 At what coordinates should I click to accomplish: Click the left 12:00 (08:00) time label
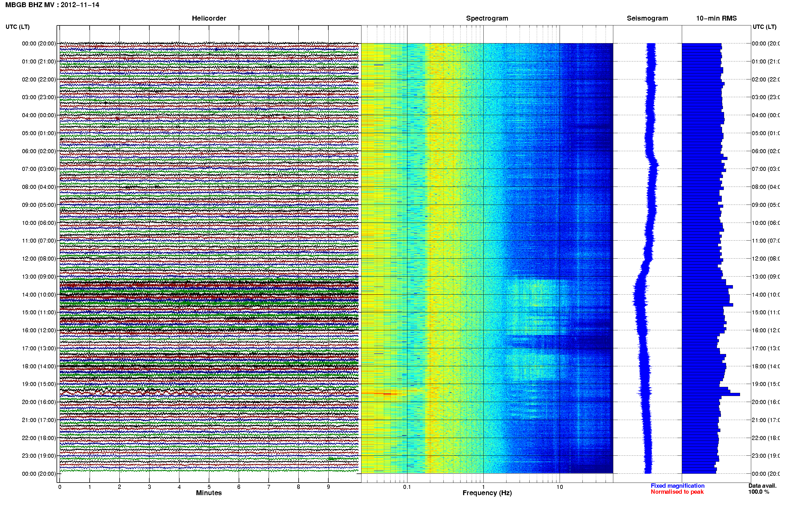39,258
